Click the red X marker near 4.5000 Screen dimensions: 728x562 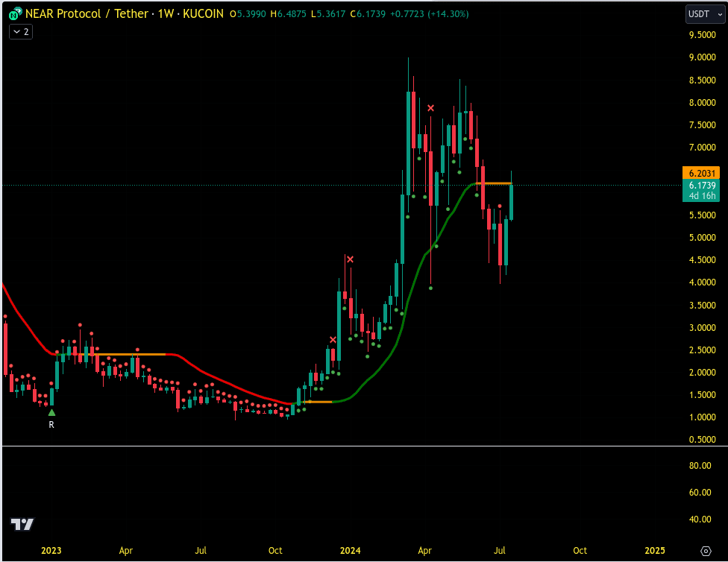350,259
